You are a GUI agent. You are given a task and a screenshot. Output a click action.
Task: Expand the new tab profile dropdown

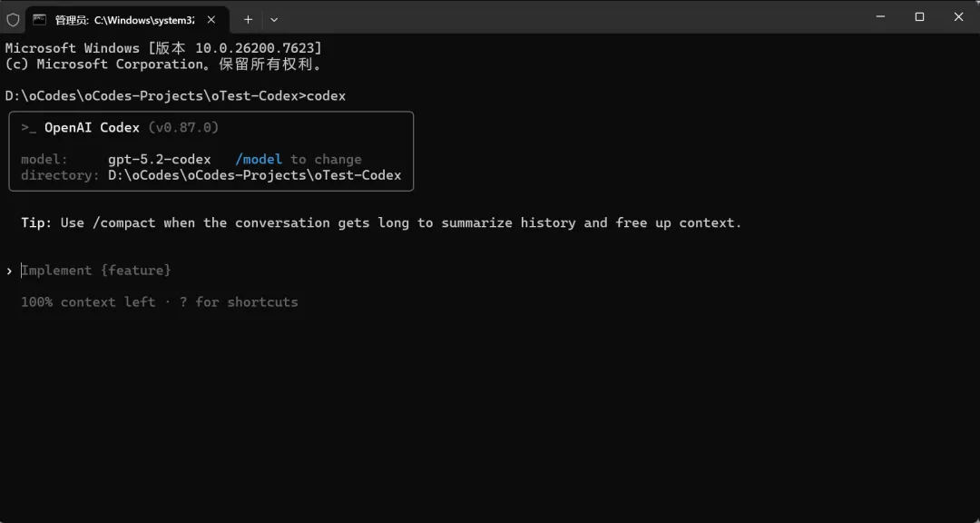274,19
